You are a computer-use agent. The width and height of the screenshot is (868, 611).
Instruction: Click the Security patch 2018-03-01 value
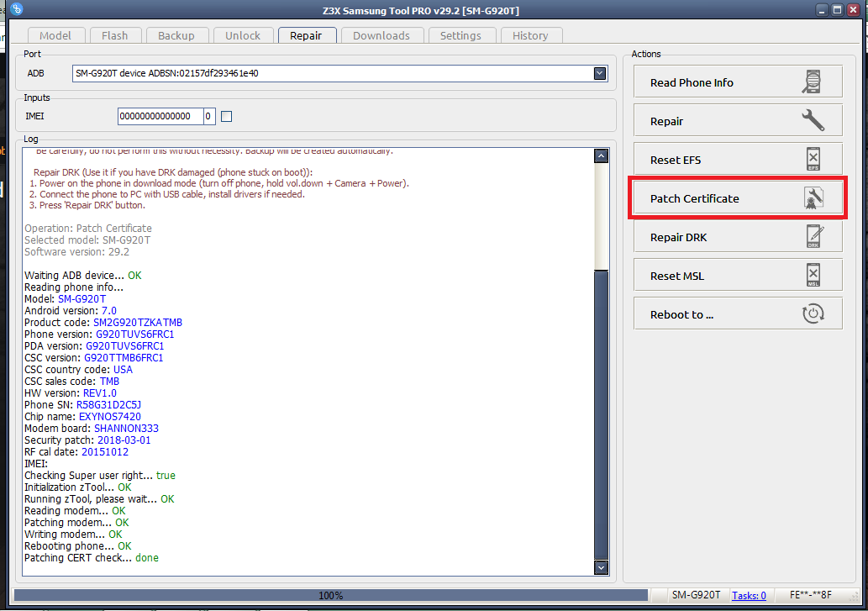click(124, 440)
